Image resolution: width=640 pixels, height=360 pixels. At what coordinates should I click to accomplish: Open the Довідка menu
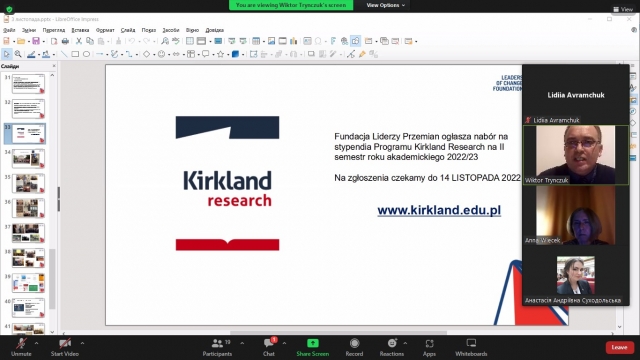[214, 30]
